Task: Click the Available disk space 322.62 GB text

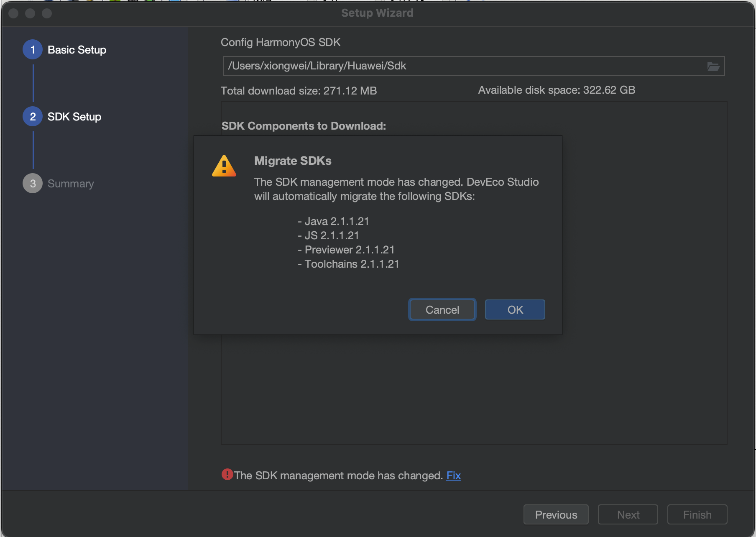Action: 557,90
